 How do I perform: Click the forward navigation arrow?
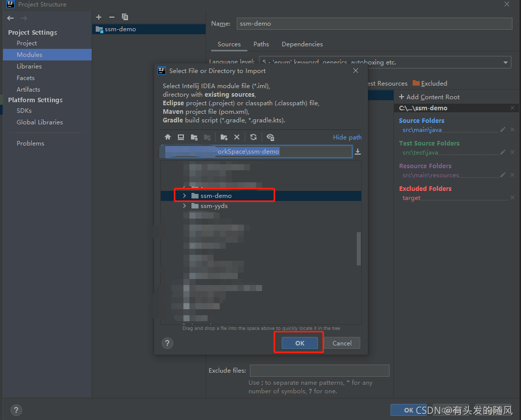(x=24, y=18)
